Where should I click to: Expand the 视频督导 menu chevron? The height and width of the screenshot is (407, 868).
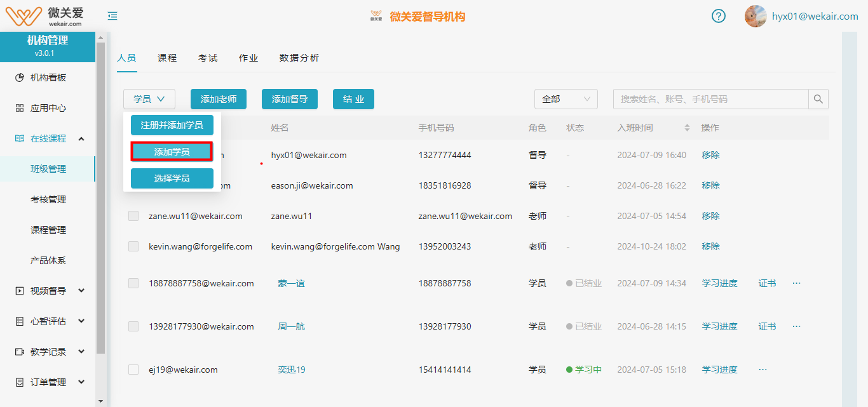[x=81, y=291]
